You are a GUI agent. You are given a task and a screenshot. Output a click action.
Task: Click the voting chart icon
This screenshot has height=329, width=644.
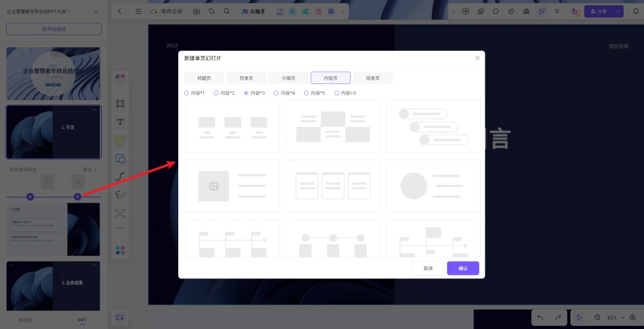[526, 11]
